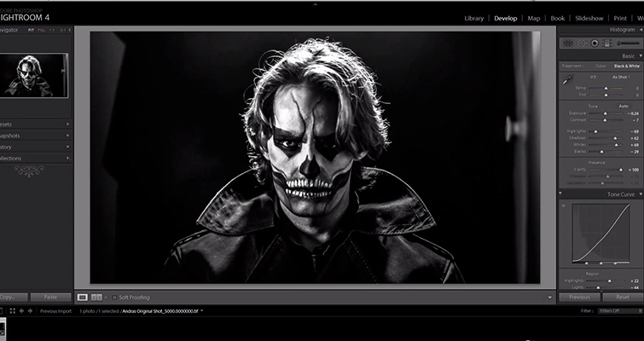644x341 pixels.
Task: Click the Temp slider handle
Action: coord(606,88)
